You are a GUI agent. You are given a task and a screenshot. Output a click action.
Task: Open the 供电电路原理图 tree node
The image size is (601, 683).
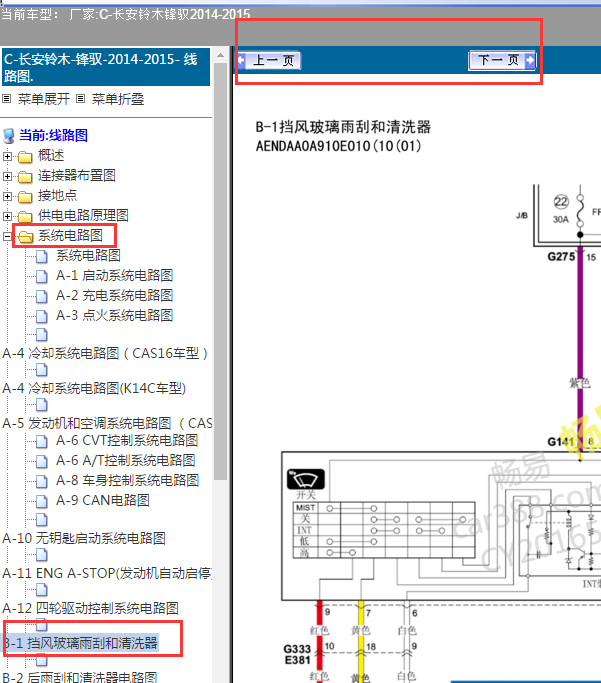point(83,215)
